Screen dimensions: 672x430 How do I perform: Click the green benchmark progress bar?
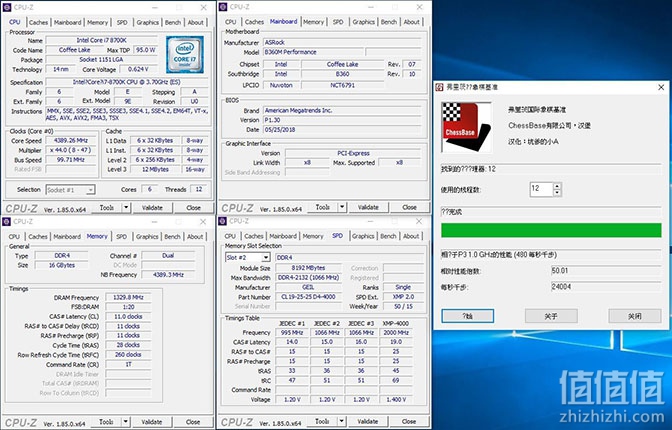(x=551, y=230)
